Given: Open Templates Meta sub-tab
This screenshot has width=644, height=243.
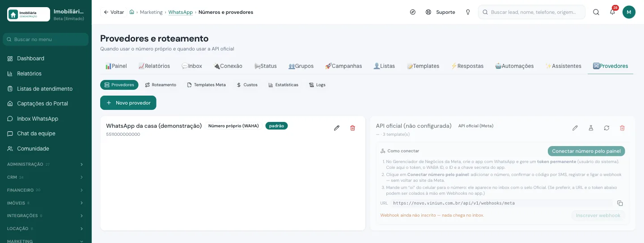Looking at the screenshot, I should click(x=207, y=85).
